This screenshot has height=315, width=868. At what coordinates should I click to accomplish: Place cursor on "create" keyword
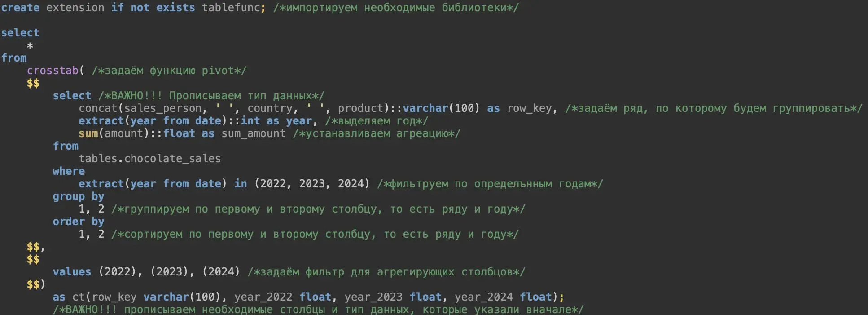coord(20,8)
